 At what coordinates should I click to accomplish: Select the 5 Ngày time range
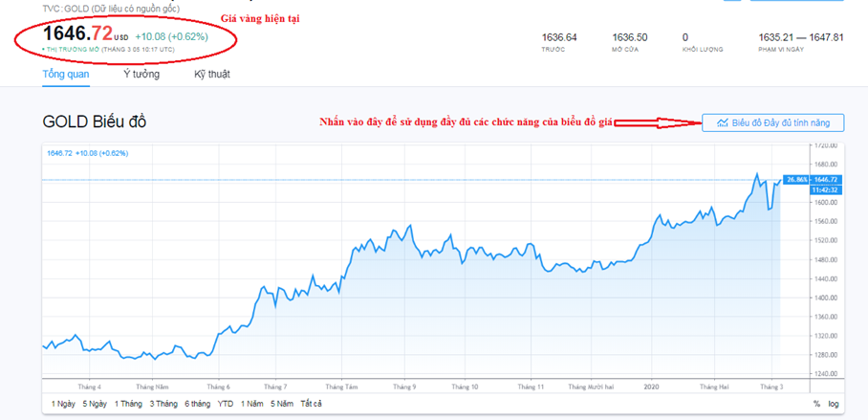pos(96,404)
